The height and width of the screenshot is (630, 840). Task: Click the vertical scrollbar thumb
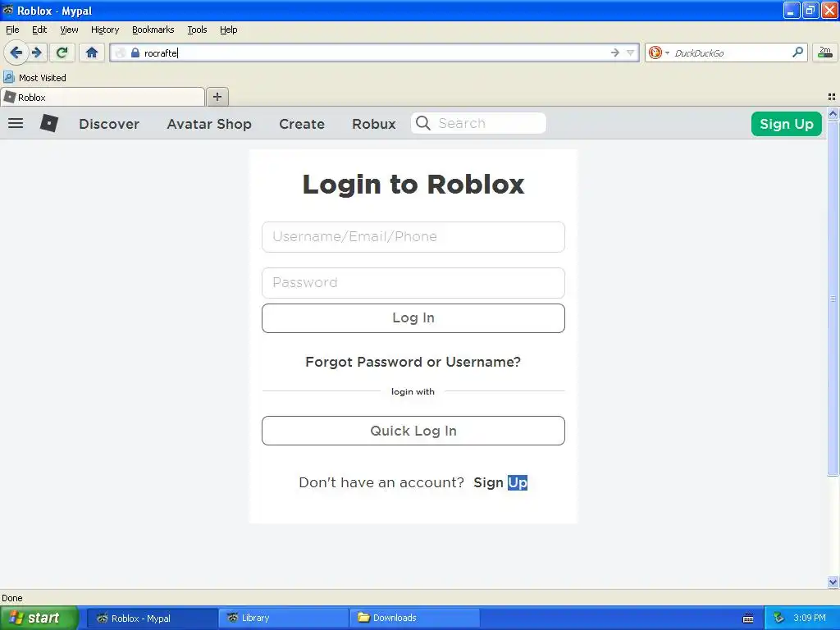point(833,298)
